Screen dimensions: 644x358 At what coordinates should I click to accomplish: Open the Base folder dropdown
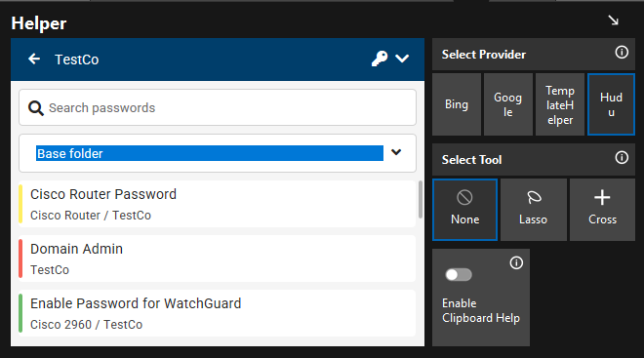pyautogui.click(x=218, y=153)
